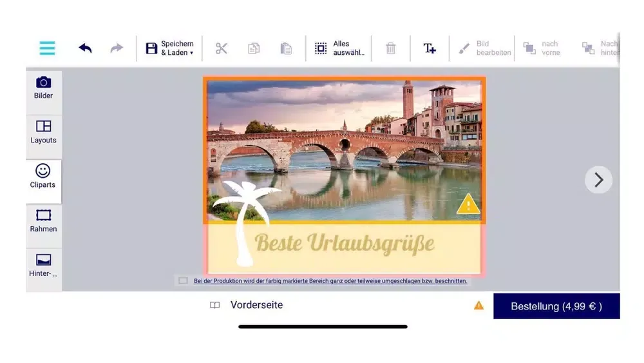Copy the selected element
644x363 pixels.
click(x=254, y=48)
